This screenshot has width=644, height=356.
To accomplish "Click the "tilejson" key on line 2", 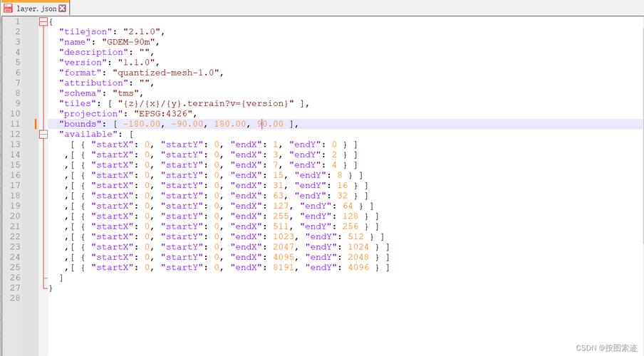I will click(85, 31).
